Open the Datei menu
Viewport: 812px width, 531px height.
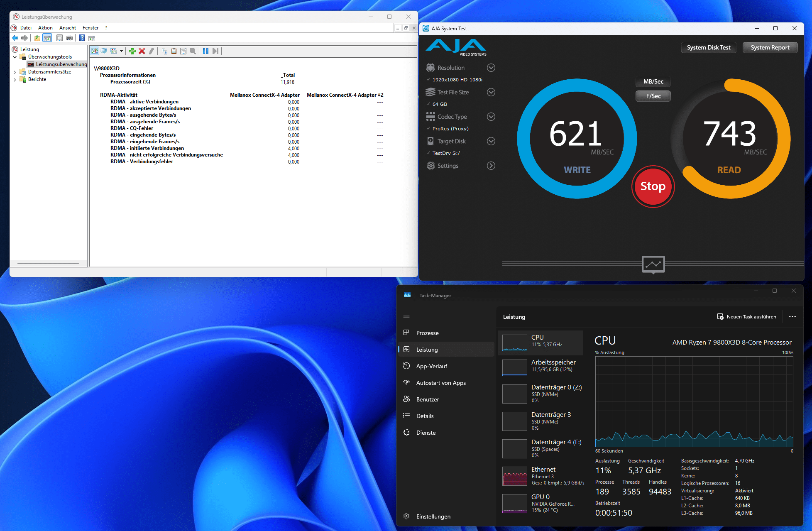[x=26, y=28]
